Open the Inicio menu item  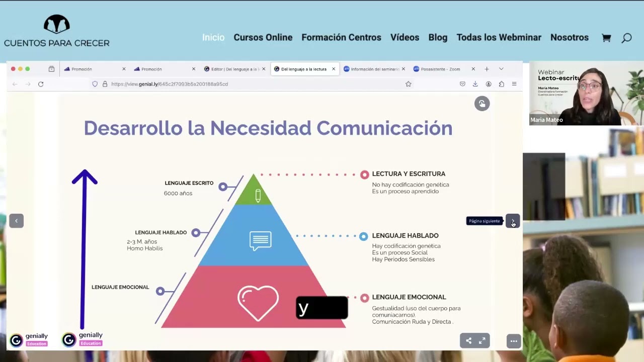pos(213,38)
